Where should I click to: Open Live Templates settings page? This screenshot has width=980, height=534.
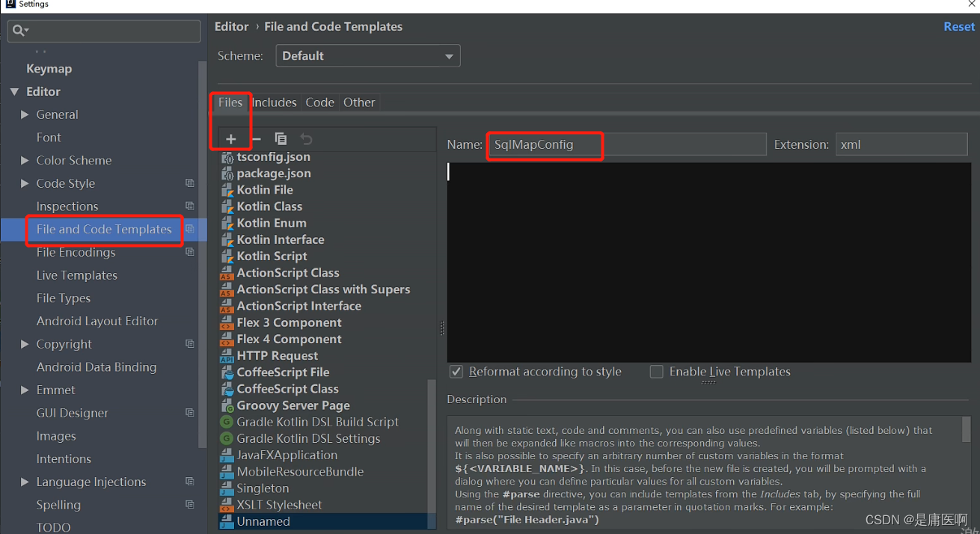pyautogui.click(x=77, y=275)
